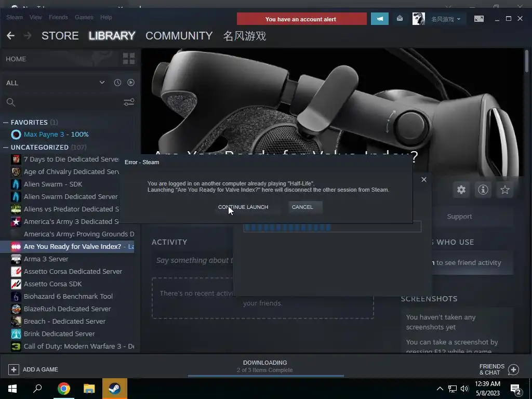Open the announcements megaphone icon

[380, 19]
